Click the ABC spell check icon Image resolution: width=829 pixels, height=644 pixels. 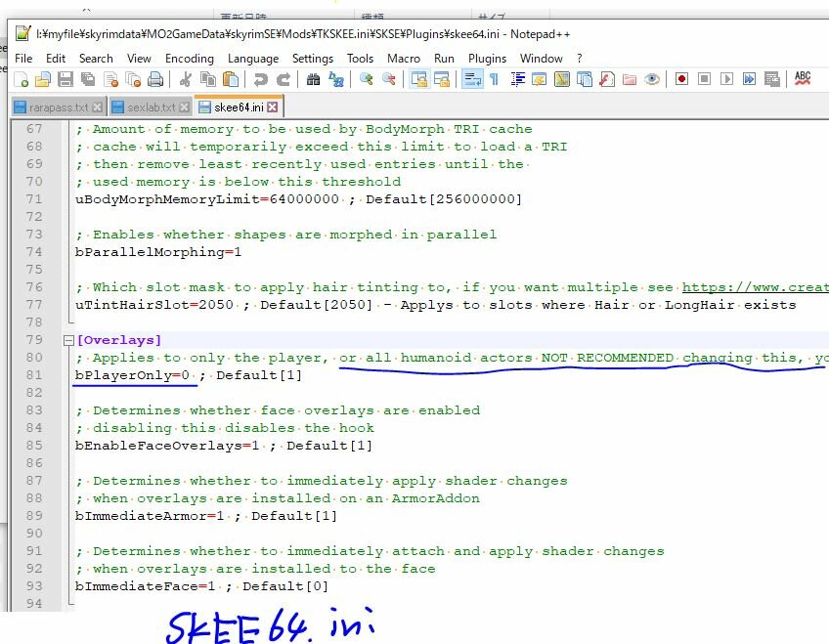click(803, 79)
